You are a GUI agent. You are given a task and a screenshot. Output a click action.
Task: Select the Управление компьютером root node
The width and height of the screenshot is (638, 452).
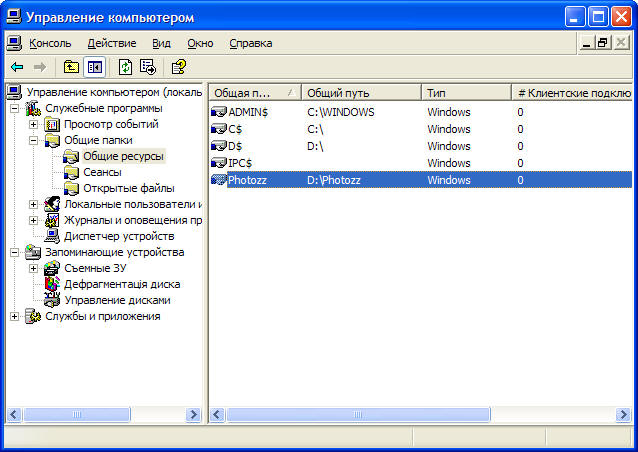click(114, 93)
